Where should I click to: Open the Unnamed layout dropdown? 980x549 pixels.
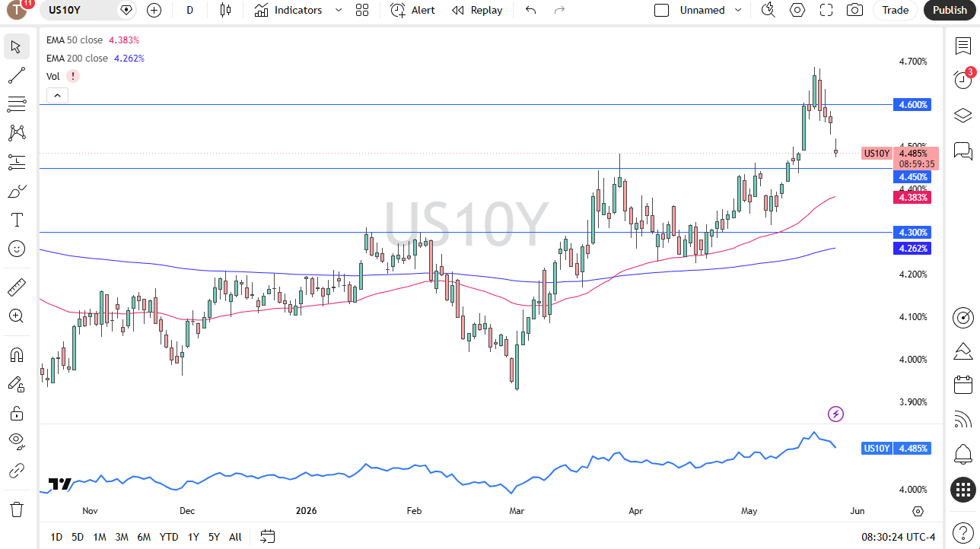(x=738, y=10)
